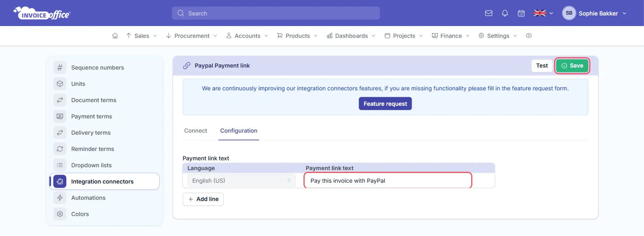
Task: Open the English (US) language dropdown
Action: point(241,181)
